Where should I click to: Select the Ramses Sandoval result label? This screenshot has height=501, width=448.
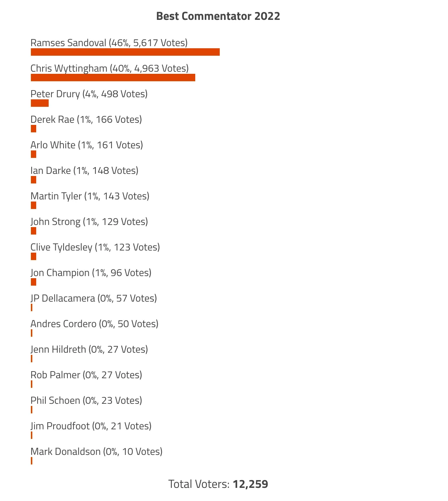[x=109, y=43]
